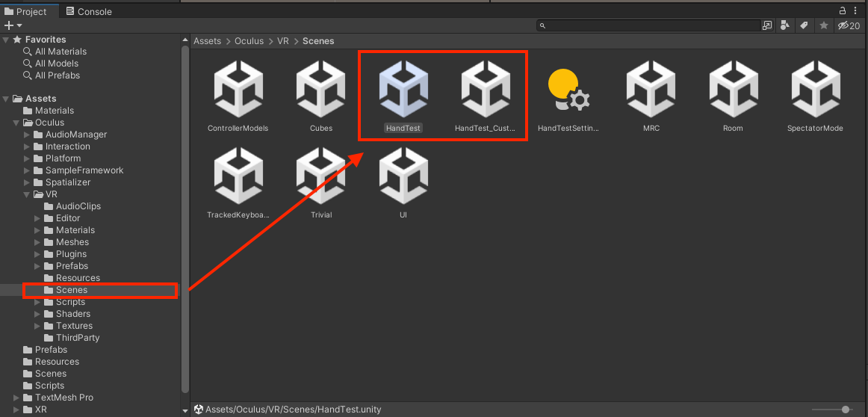
Task: Open the Project window more options menu
Action: pos(856,10)
